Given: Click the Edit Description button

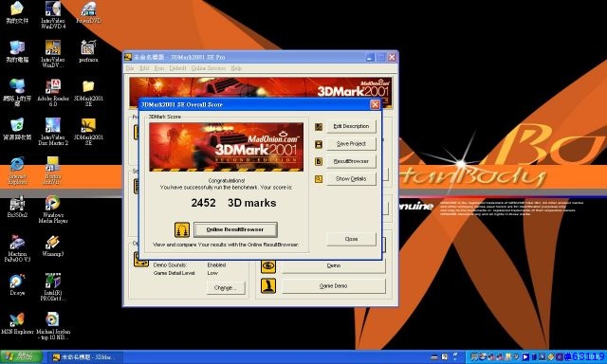Looking at the screenshot, I should tap(351, 126).
